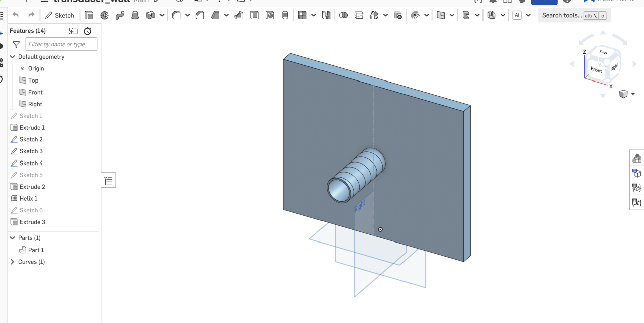Viewport: 644px width, 323px height.
Task: Collapse the Parts (1) section
Action: [x=13, y=238]
